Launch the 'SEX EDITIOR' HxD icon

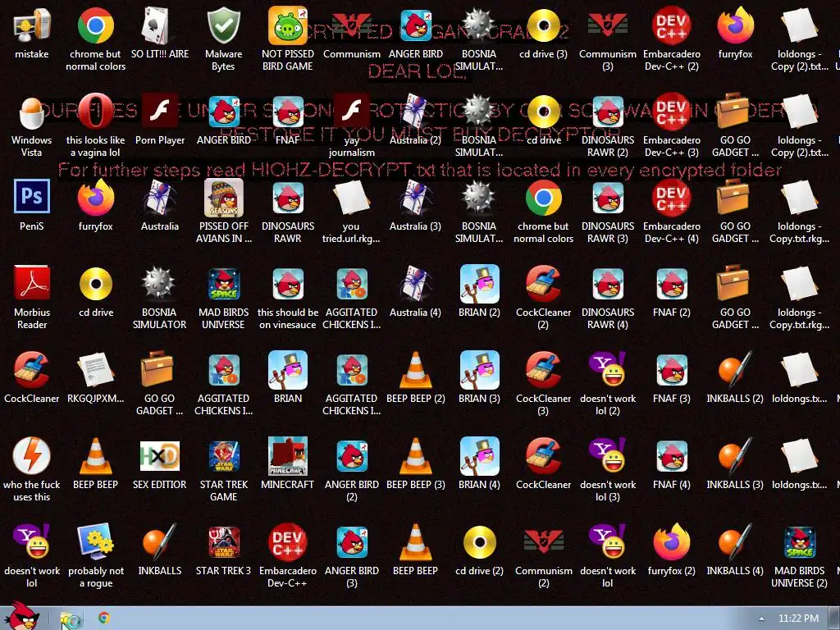point(160,455)
